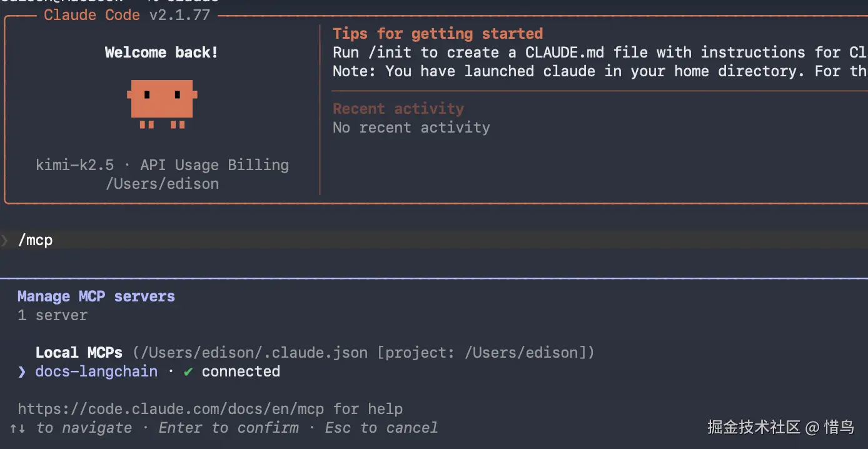
Task: Open the code.claude.com MCP docs link
Action: tap(170, 409)
